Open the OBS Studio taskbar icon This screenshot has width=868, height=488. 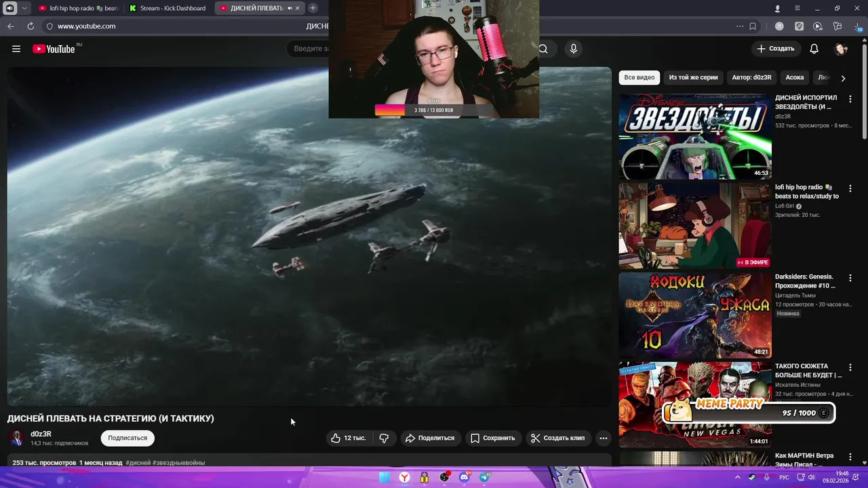point(444,477)
